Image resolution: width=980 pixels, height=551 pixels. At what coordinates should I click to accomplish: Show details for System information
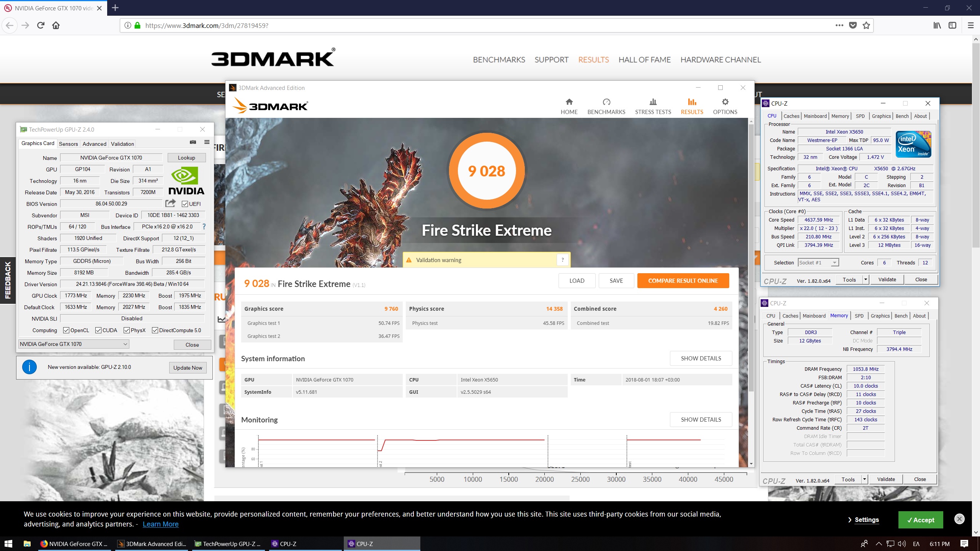701,358
